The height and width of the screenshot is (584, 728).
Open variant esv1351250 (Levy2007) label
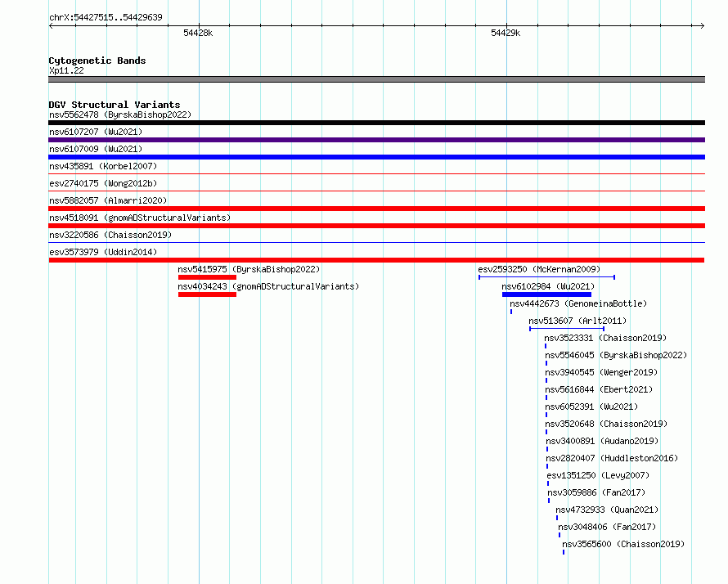(x=598, y=475)
